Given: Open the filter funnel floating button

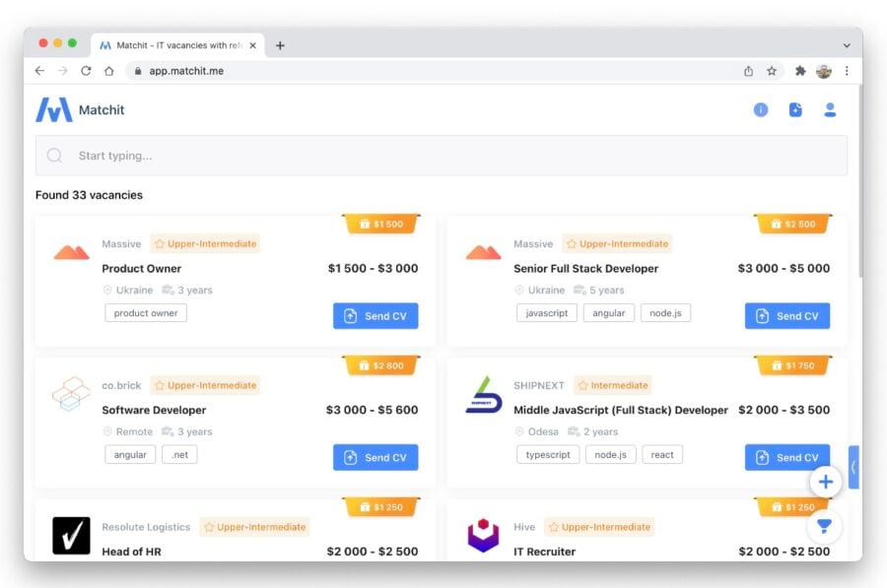Looking at the screenshot, I should [824, 526].
